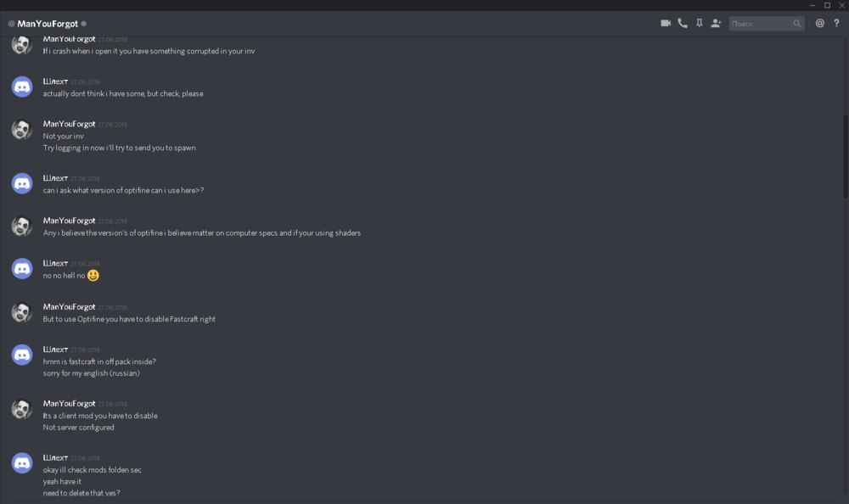Click the @ icon beside ManYouForgot's name
849x504 pixels.
13,23
